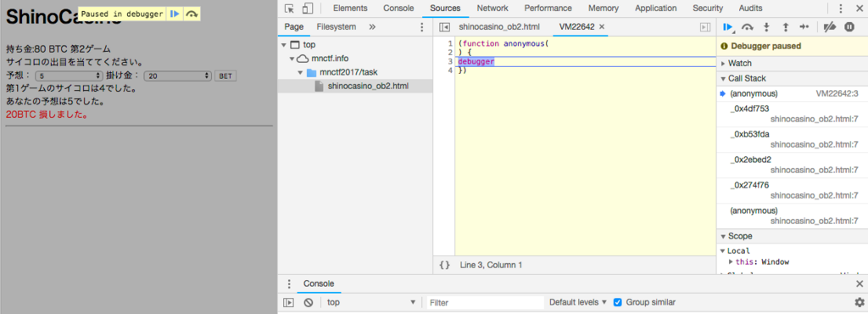Click the Step button
Viewport: 868px width, 314px height.
coord(804,26)
